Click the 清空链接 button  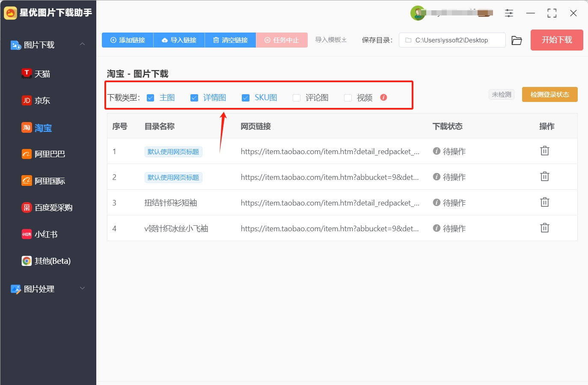230,40
